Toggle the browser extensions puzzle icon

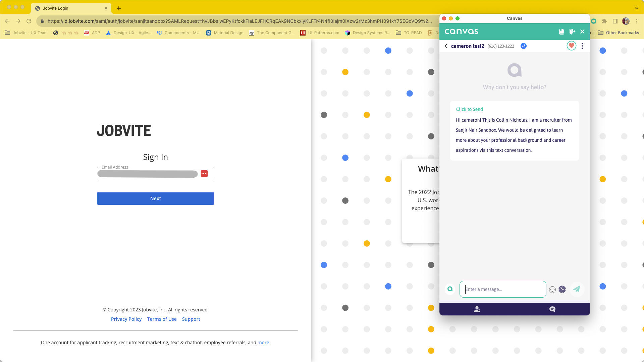coord(604,21)
